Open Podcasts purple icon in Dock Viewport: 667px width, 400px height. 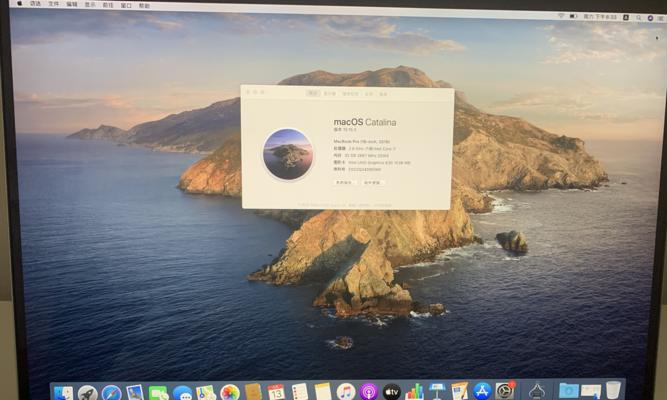pos(368,391)
